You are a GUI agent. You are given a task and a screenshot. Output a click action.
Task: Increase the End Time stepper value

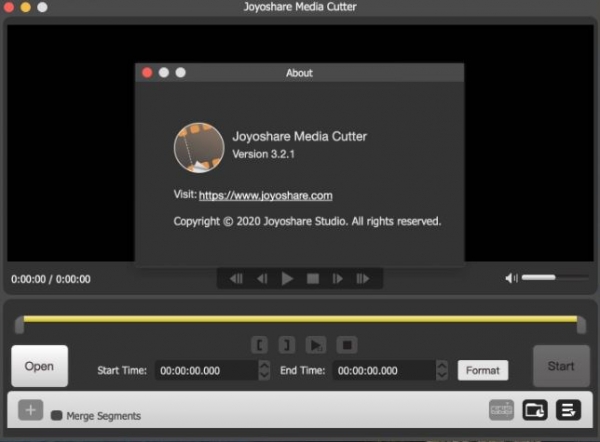[442, 365]
